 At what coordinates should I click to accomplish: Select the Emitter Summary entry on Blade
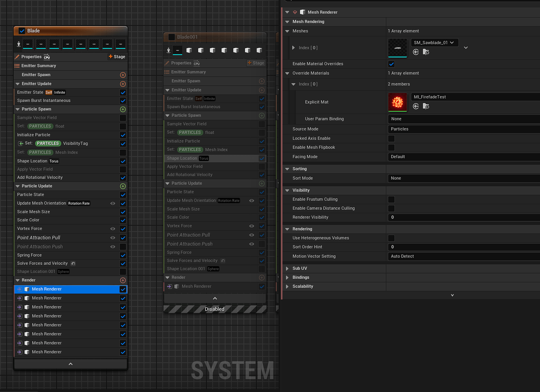click(39, 65)
